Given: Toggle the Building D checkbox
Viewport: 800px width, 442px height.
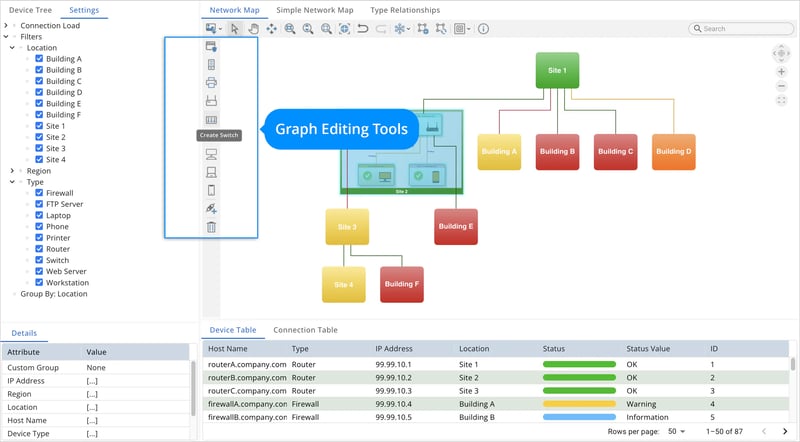Looking at the screenshot, I should pos(39,92).
